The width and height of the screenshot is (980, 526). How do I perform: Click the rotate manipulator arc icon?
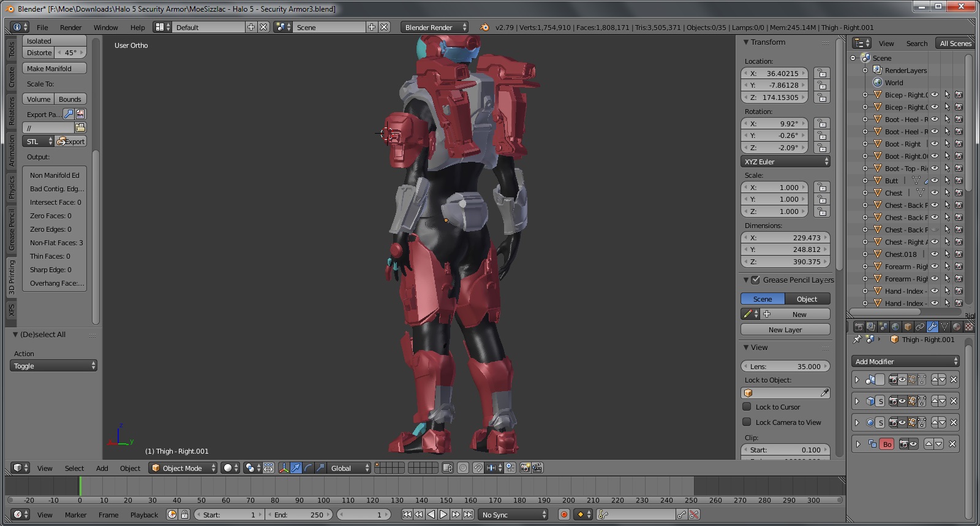(308, 468)
